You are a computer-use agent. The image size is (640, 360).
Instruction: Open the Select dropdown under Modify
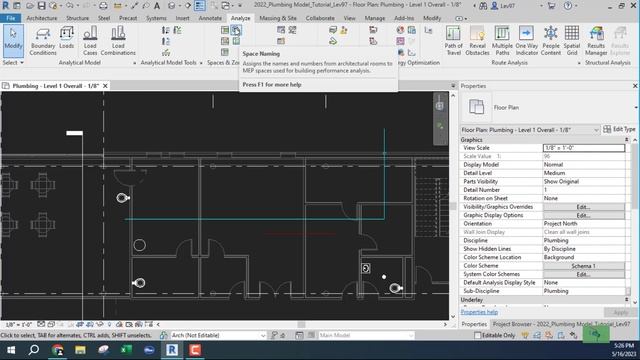click(13, 62)
